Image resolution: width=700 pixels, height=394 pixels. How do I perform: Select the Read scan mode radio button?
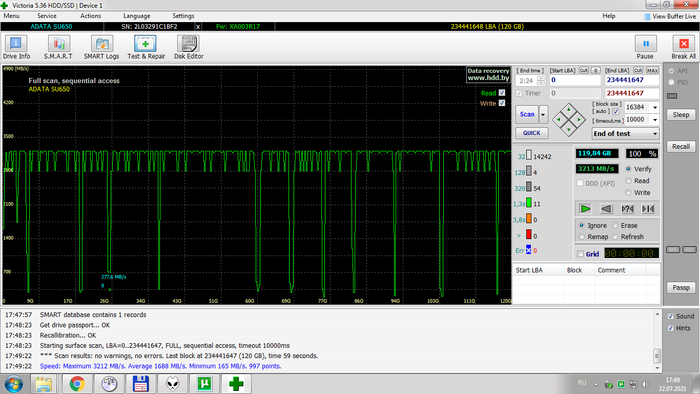click(x=629, y=181)
